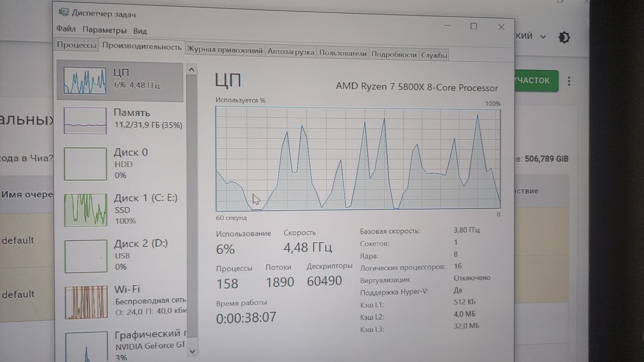Click the Использование 6% value
This screenshot has width=644, height=362.
[x=225, y=249]
